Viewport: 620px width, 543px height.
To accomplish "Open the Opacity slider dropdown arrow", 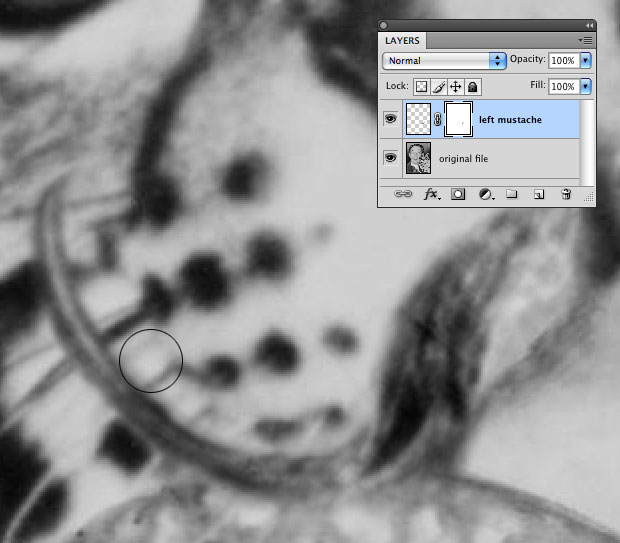I will 586,61.
